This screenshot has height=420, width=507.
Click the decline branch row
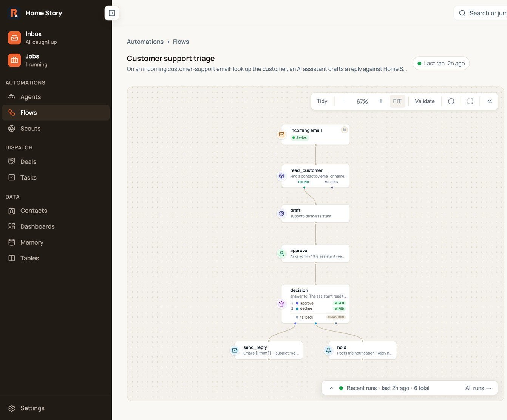(x=318, y=309)
